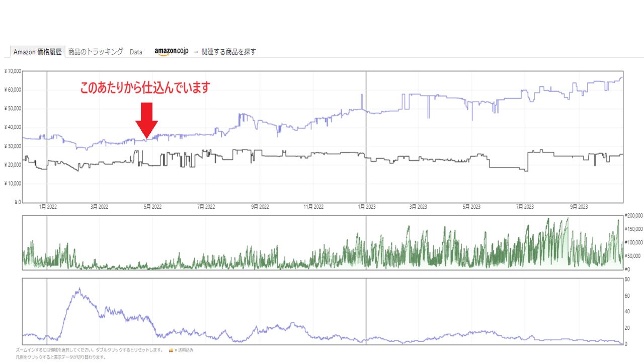The image size is (644, 362).
Task: Click the 5月 2023 date label
Action: (471, 207)
